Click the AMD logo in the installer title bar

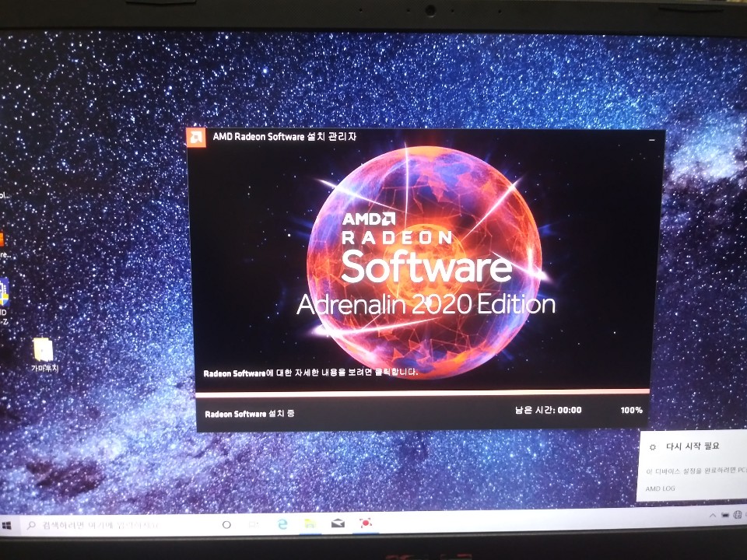(x=196, y=138)
